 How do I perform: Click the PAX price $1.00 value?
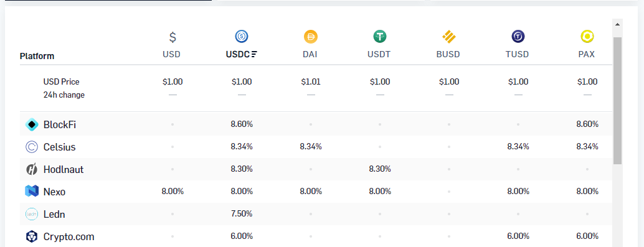pos(587,82)
